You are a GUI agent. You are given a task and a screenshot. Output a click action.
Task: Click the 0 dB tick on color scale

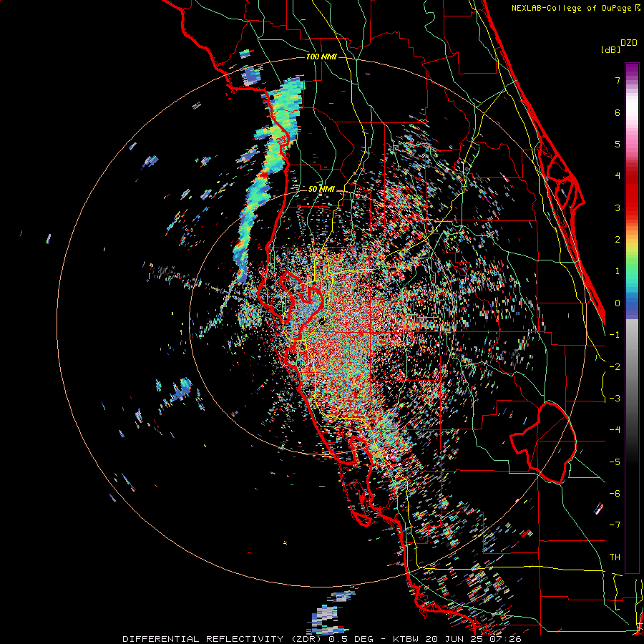tap(618, 303)
